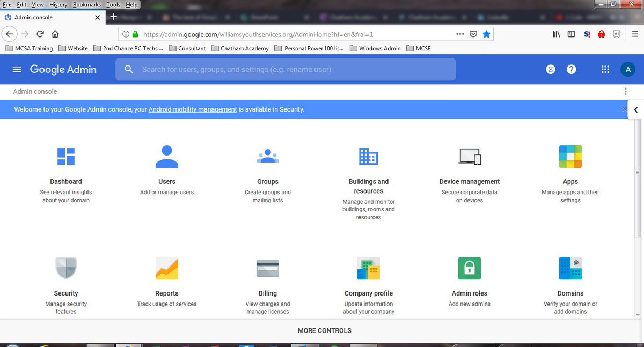Open the Billing credit card icon
Screen dimensions: 644x347
click(x=268, y=268)
